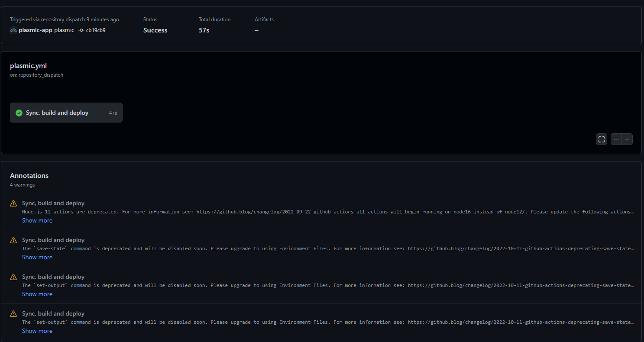Zoom in the workflow graph with plus button
Viewport: 644px width, 342px height.
point(627,139)
